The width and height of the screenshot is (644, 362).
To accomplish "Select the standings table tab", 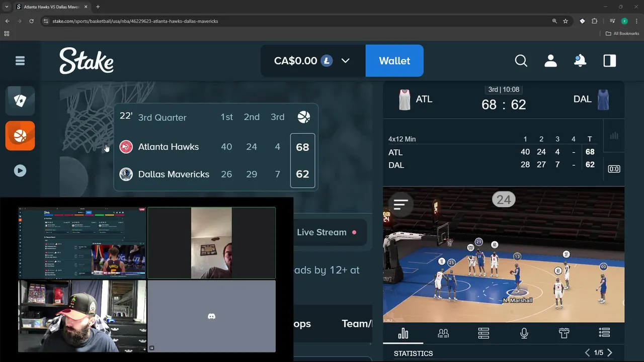I will 484,333.
